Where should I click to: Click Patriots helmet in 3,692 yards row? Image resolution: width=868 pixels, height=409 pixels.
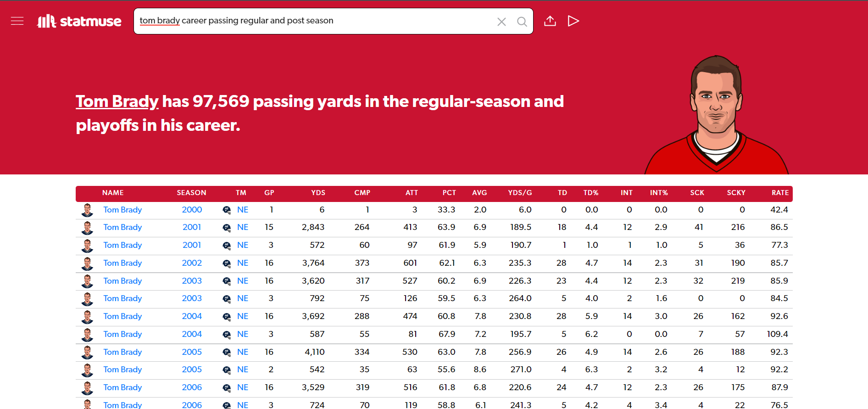[x=227, y=317]
